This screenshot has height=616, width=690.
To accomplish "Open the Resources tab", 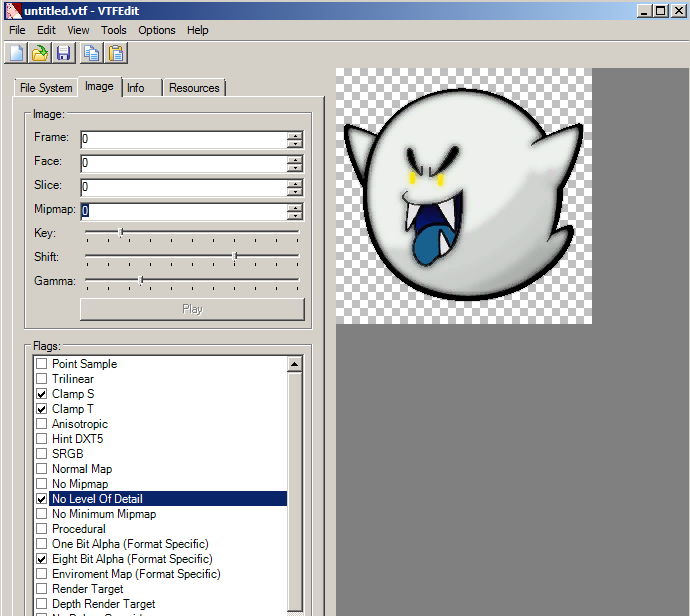I will click(x=194, y=88).
